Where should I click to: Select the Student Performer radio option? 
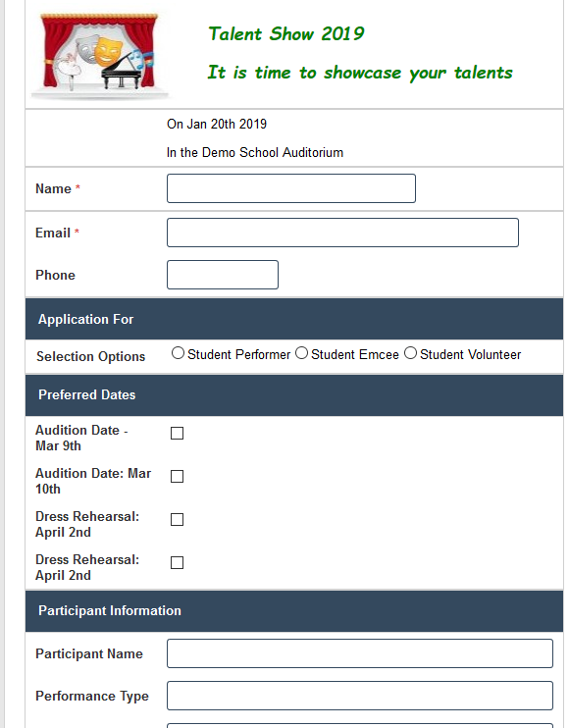178,353
